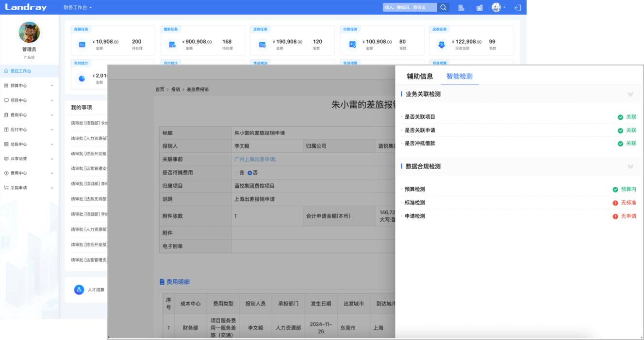Click the admin avatar in the sidebar
This screenshot has height=340, width=644.
pyautogui.click(x=29, y=32)
